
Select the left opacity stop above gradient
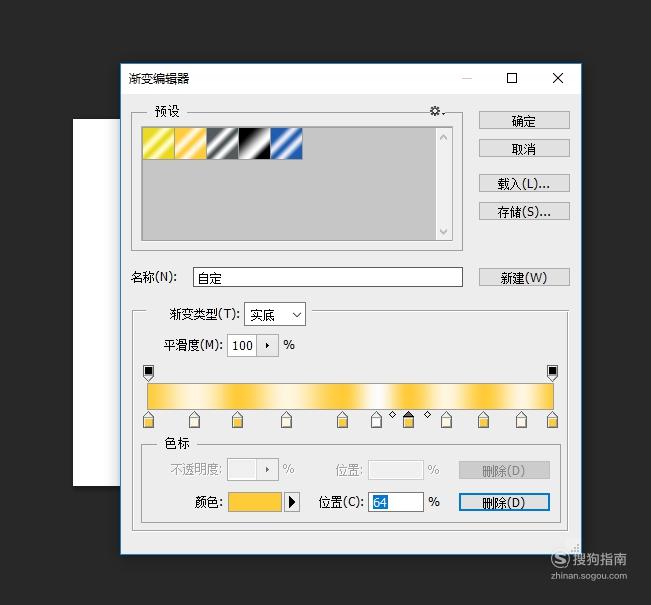pyautogui.click(x=148, y=372)
